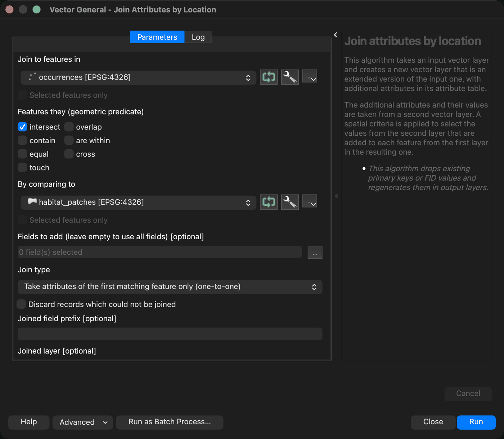Click the 'Joined layer [optional]' label

[57, 351]
